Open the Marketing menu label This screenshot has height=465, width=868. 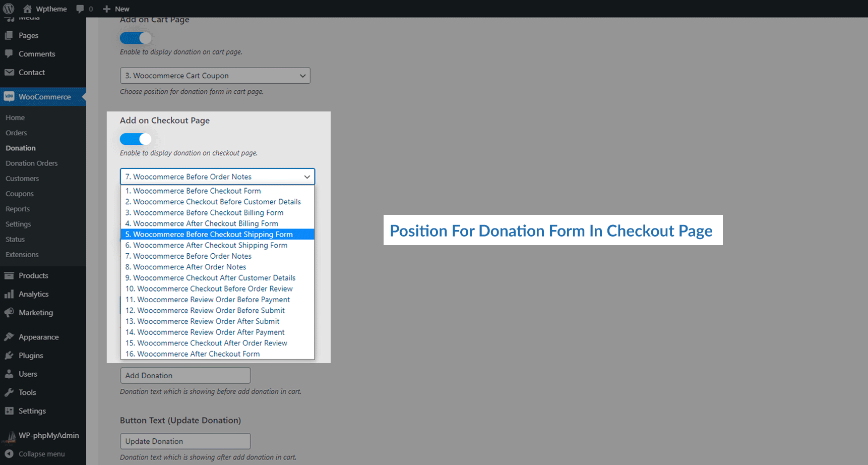tap(36, 313)
